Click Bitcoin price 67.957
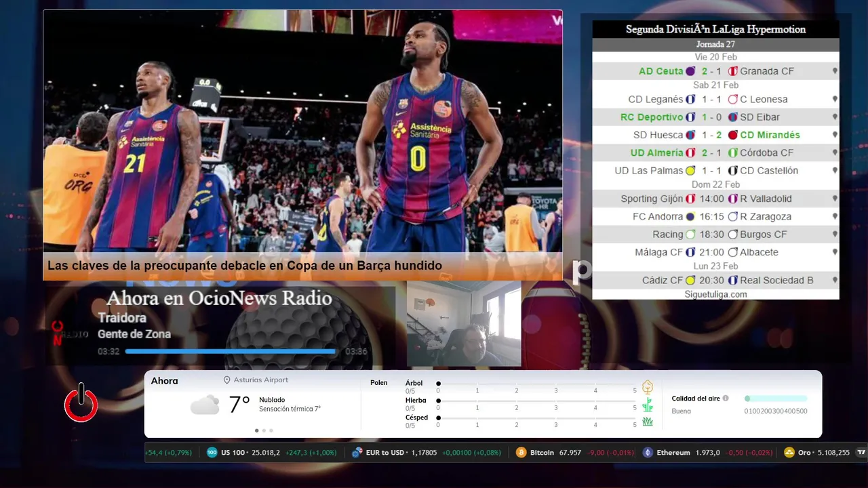 coord(570,453)
